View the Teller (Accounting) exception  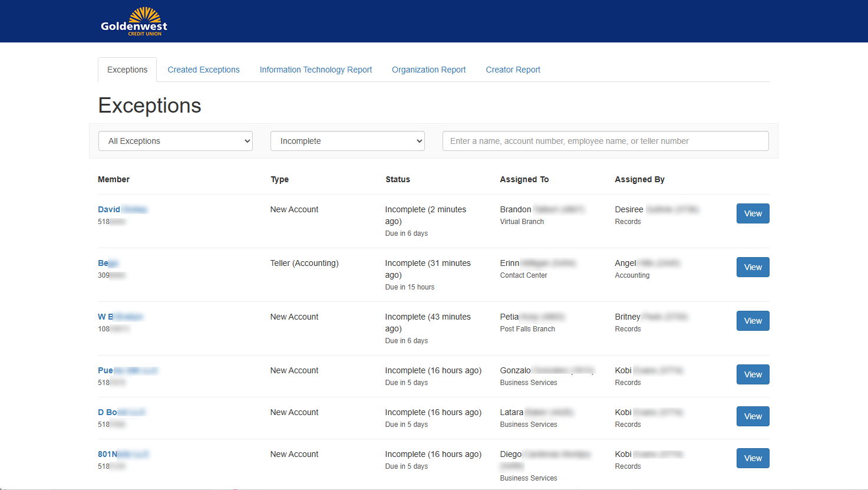[x=753, y=267]
